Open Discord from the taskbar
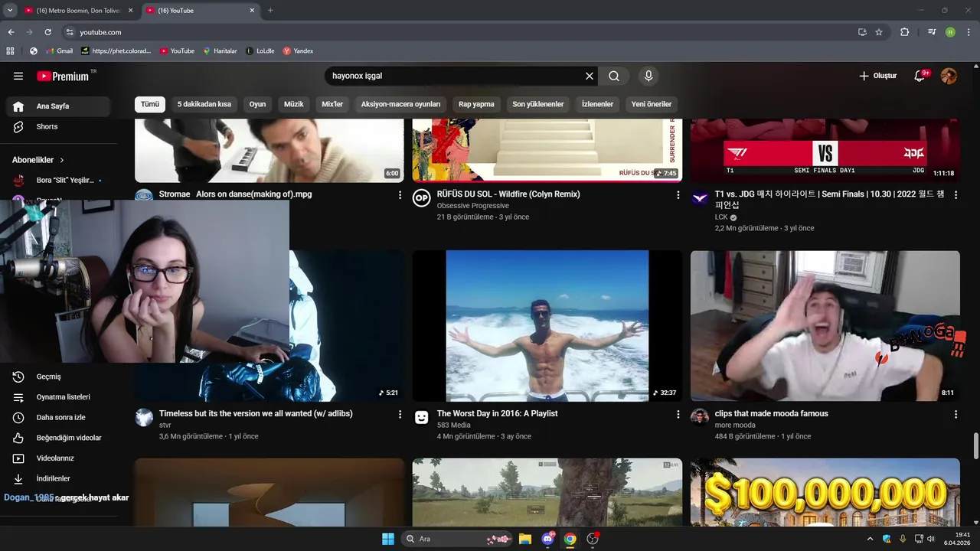This screenshot has height=551, width=980. point(547,539)
